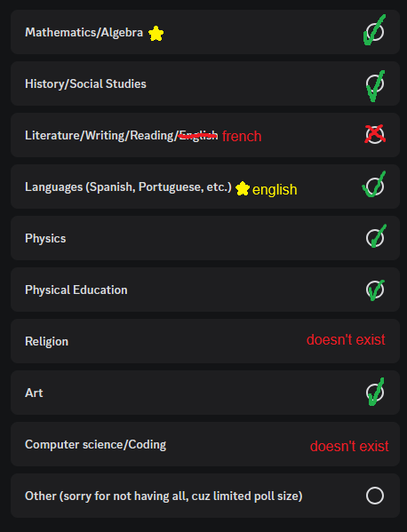Select the Languages option radio button
Image resolution: width=407 pixels, height=532 pixels.
tap(375, 187)
